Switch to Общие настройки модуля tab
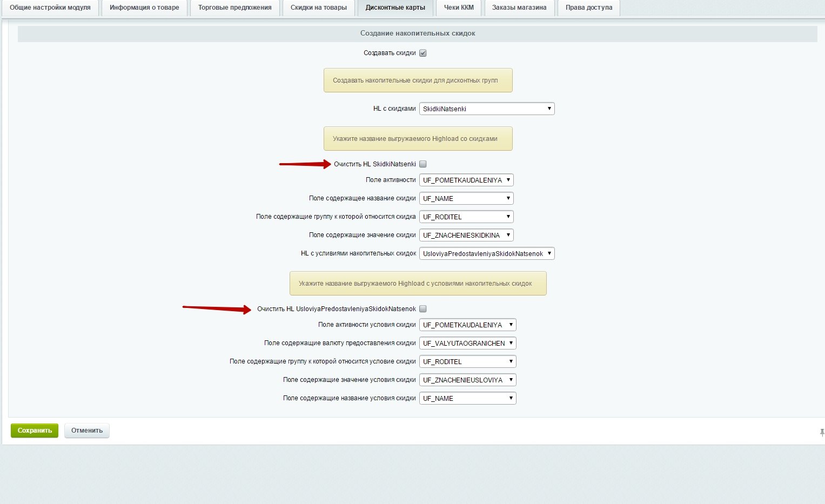Screen dimensions: 825x504 (x=50, y=8)
